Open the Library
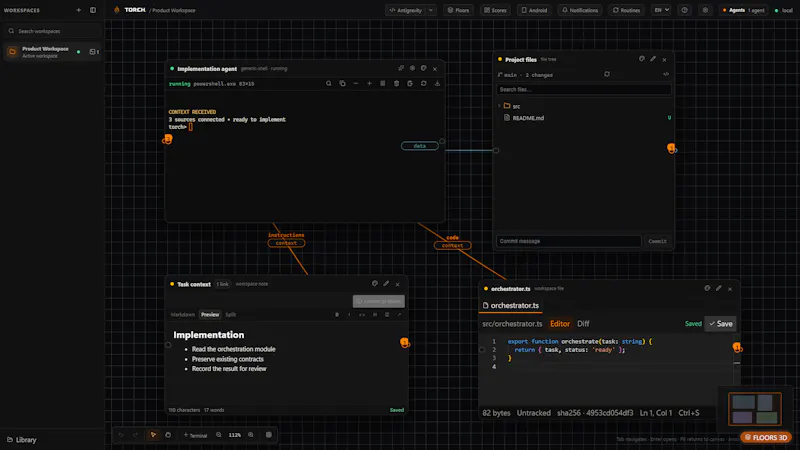 [x=21, y=440]
